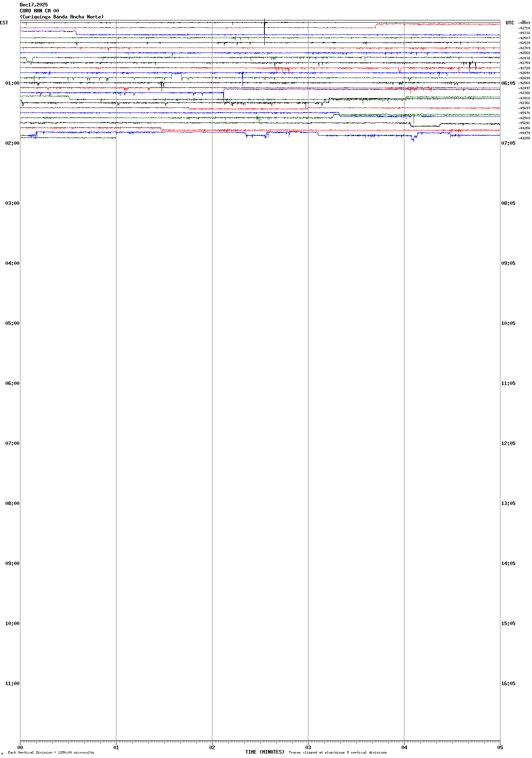Select the 06:05 UTC time marker
532x758 pixels.
tap(508, 83)
